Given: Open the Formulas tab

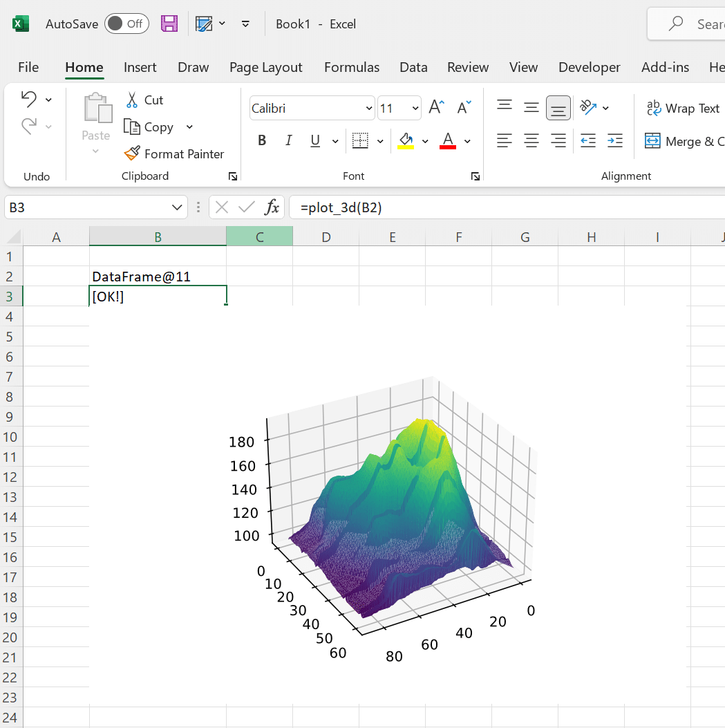Looking at the screenshot, I should [x=351, y=67].
